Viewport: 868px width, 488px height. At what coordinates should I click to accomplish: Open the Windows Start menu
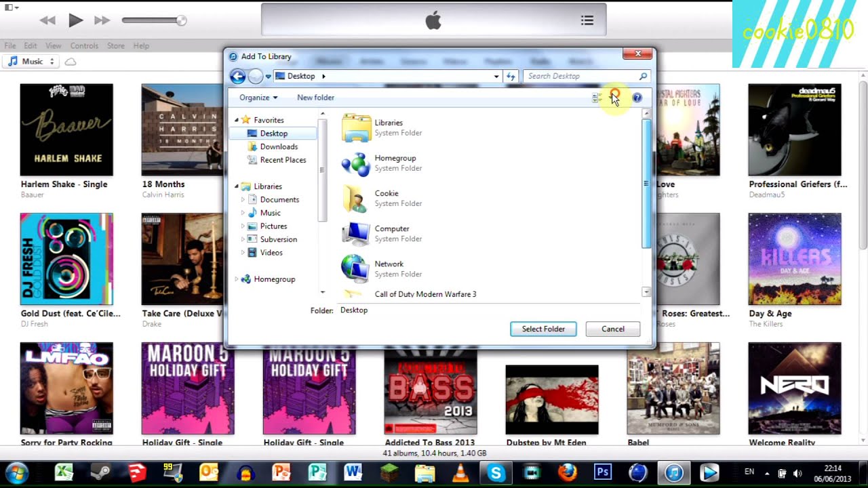tap(16, 472)
